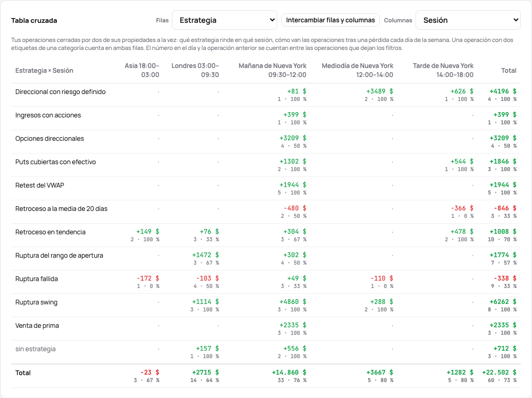Select the 'Venta de prima' row label
532x398 pixels.
point(37,326)
